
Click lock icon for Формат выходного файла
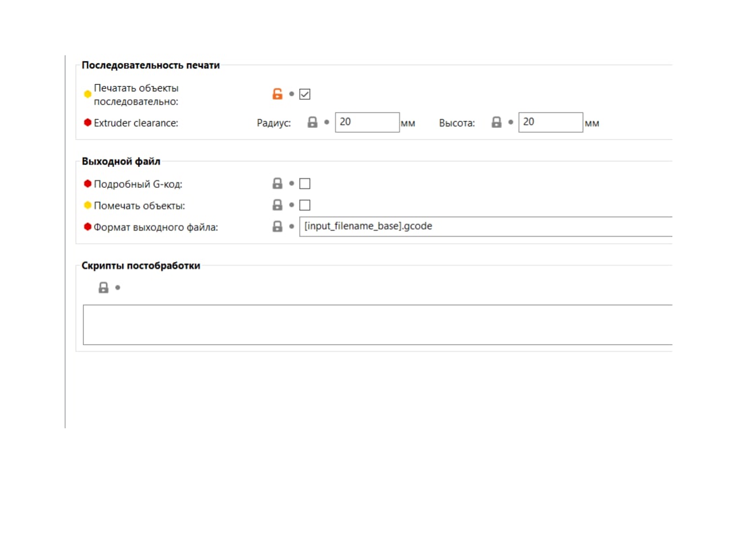[x=277, y=226]
